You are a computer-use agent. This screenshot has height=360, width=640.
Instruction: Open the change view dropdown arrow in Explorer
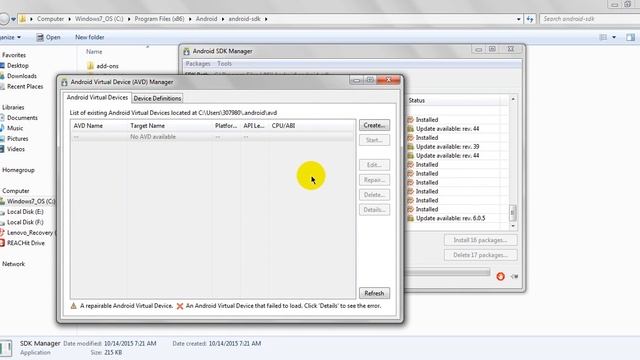coord(614,38)
